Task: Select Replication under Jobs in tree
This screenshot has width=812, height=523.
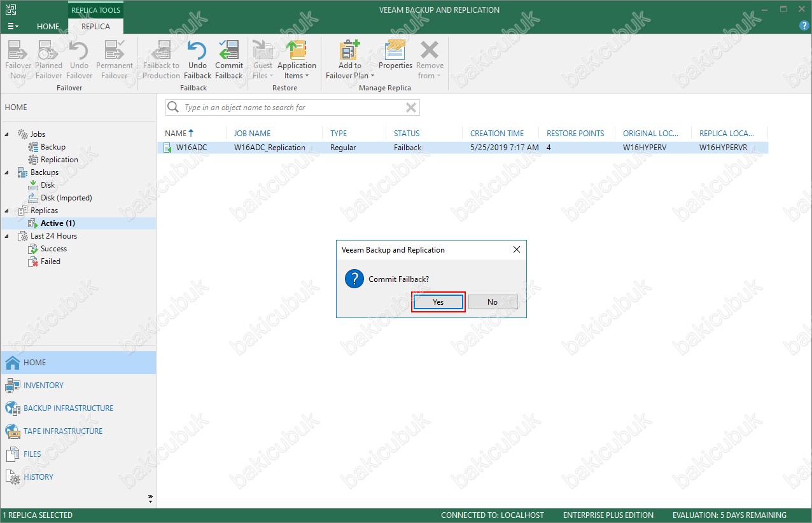Action: pyautogui.click(x=59, y=160)
